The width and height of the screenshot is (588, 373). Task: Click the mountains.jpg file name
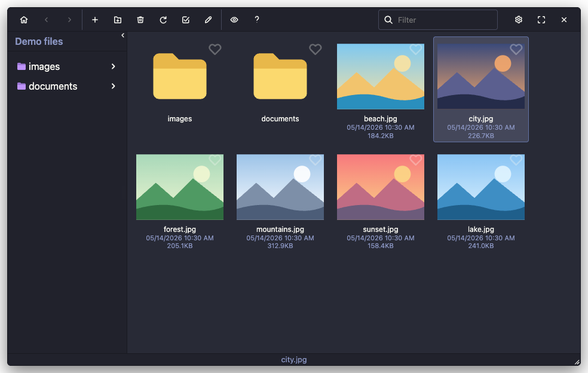coord(280,230)
